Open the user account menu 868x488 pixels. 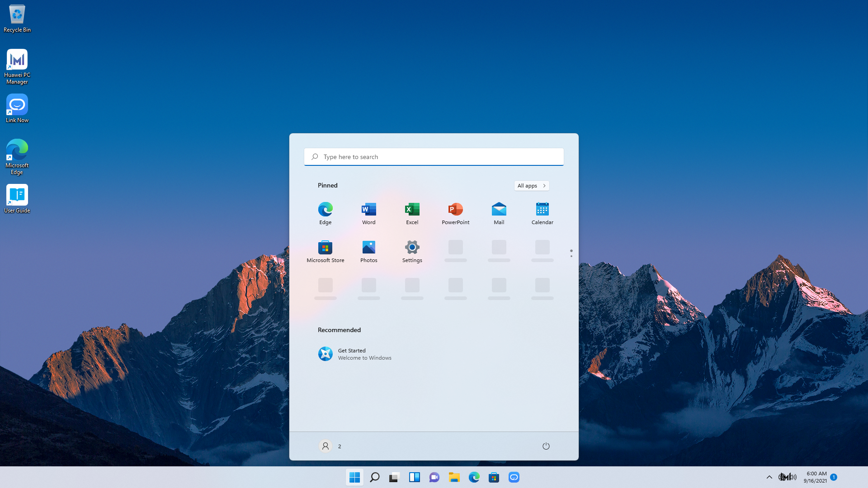pyautogui.click(x=330, y=446)
